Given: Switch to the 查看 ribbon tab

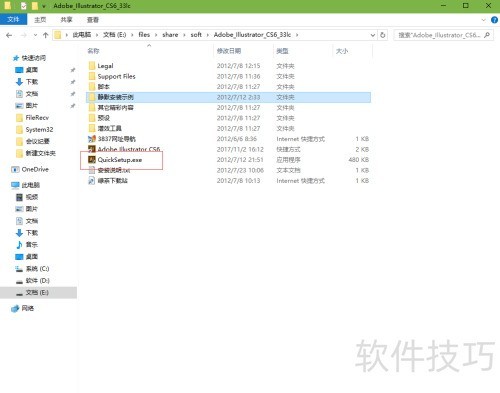Looking at the screenshot, I should coord(93,20).
